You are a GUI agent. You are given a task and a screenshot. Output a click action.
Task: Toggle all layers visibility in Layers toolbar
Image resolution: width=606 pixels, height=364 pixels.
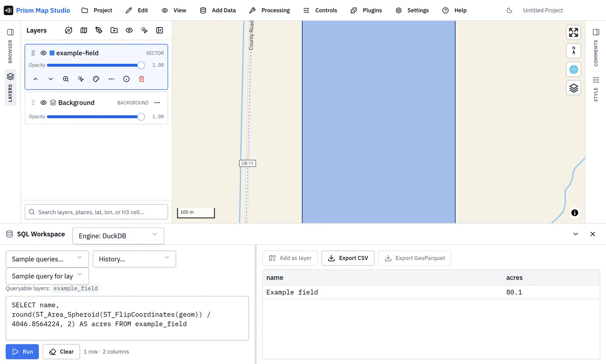tap(129, 30)
